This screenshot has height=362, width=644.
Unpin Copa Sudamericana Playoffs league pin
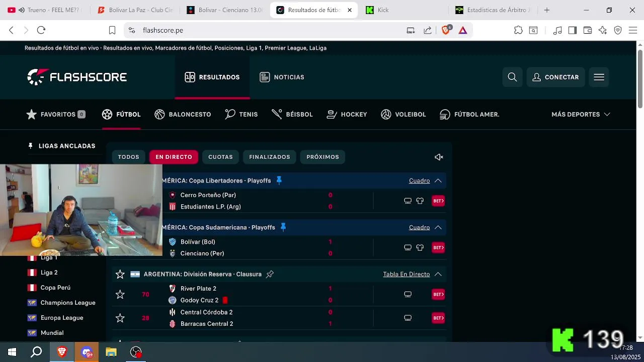click(283, 227)
